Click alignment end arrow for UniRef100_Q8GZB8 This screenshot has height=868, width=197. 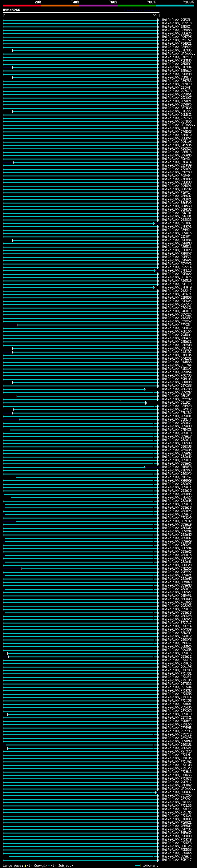[x=144, y=389]
